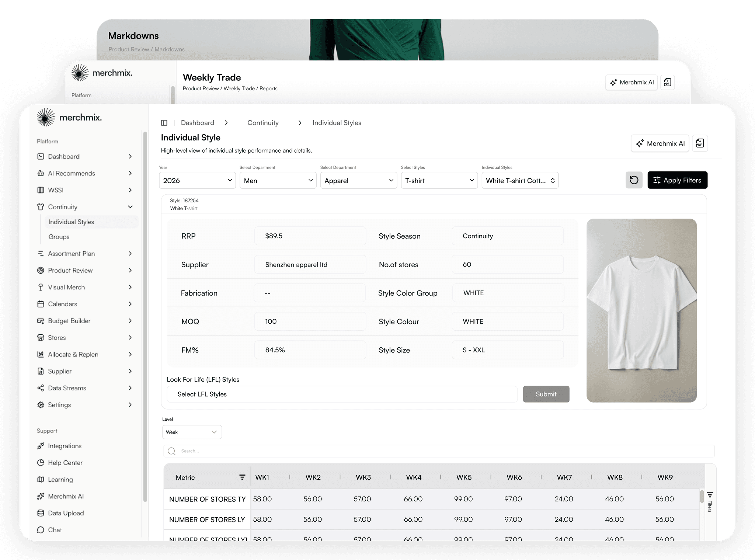Open Chat in the Support section
The image size is (755, 560).
(x=55, y=530)
